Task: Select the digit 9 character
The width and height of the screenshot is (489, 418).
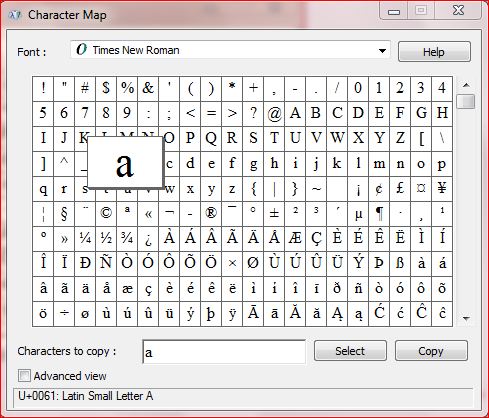Action: (127, 113)
